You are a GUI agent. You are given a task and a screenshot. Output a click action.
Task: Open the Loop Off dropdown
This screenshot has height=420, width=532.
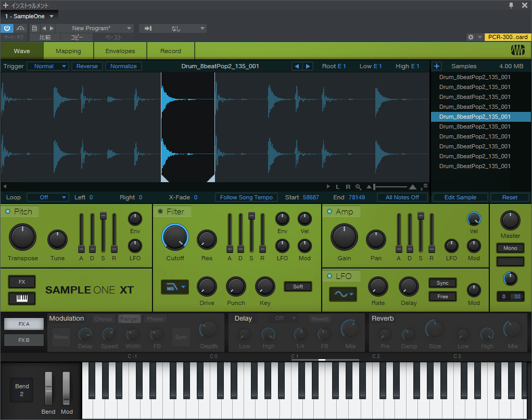click(x=48, y=197)
